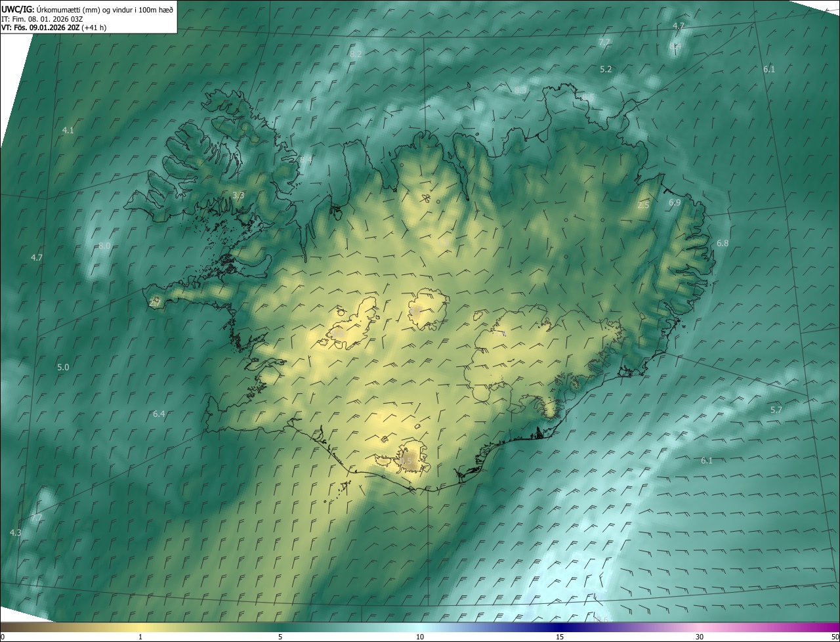840x642 pixels.
Task: Click the 5.0 value label on the map
Action: [x=63, y=368]
